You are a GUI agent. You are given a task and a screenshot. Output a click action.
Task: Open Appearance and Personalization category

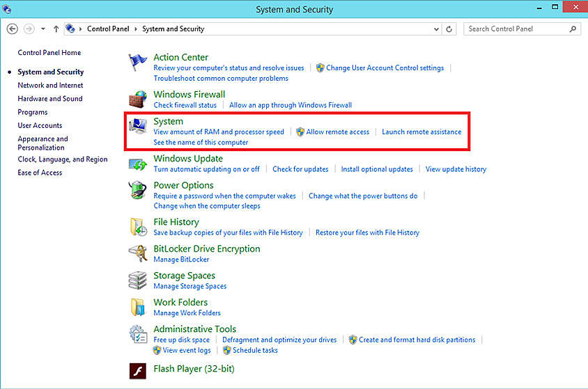[x=42, y=143]
